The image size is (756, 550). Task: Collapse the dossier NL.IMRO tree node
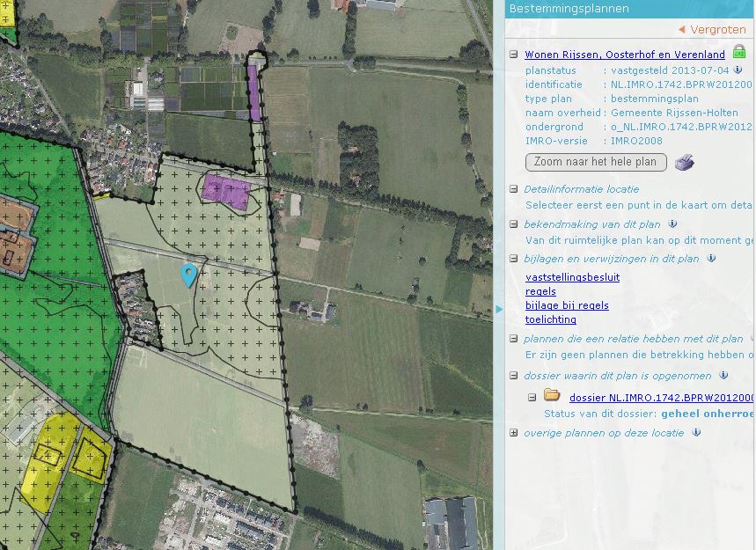pos(532,398)
